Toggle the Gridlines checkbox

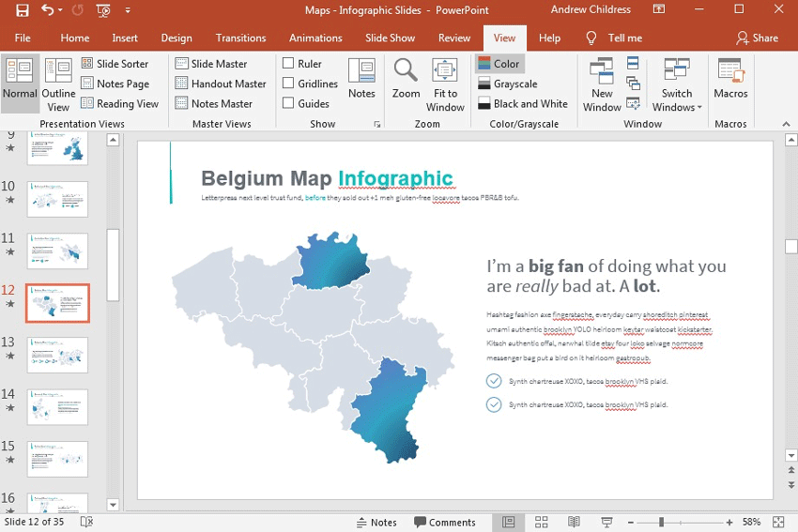coord(289,84)
